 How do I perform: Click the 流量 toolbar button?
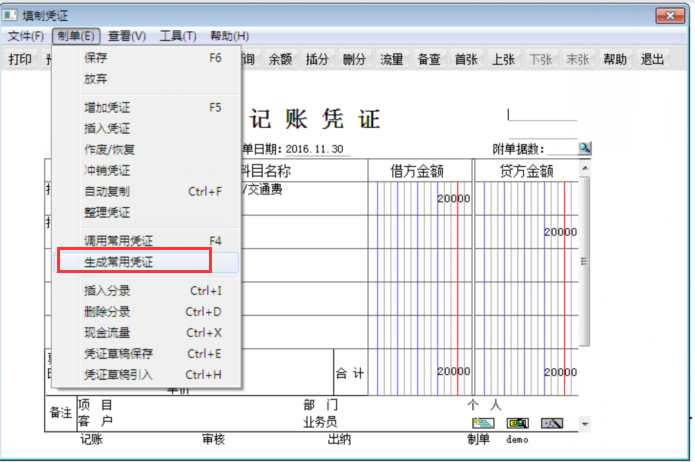click(392, 60)
